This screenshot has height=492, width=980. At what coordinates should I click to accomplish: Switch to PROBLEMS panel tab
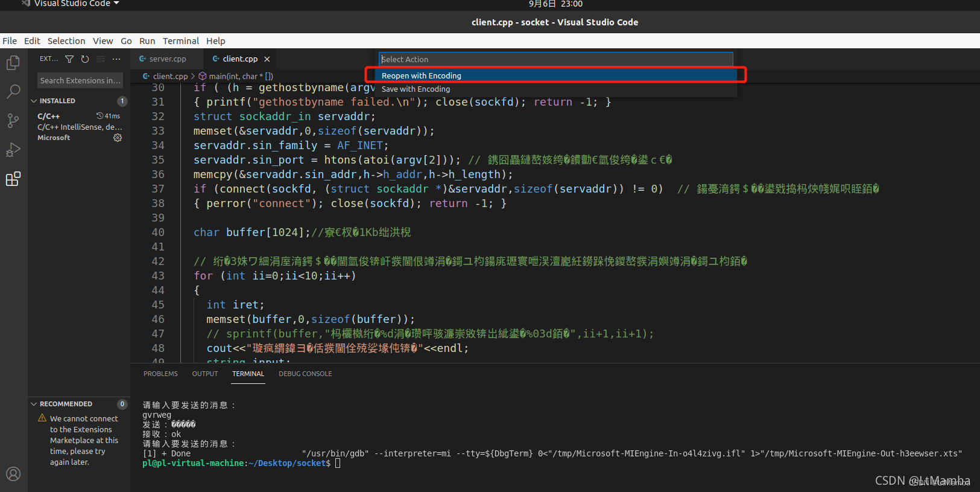click(x=160, y=374)
